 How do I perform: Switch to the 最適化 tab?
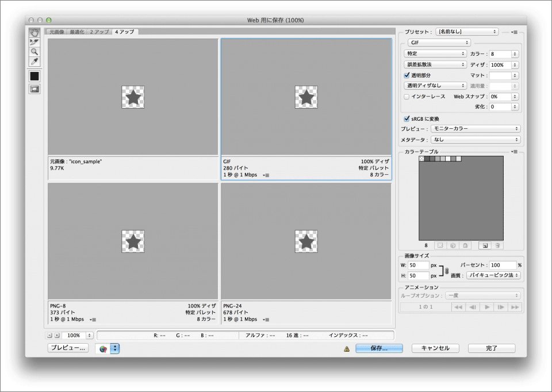[76, 32]
